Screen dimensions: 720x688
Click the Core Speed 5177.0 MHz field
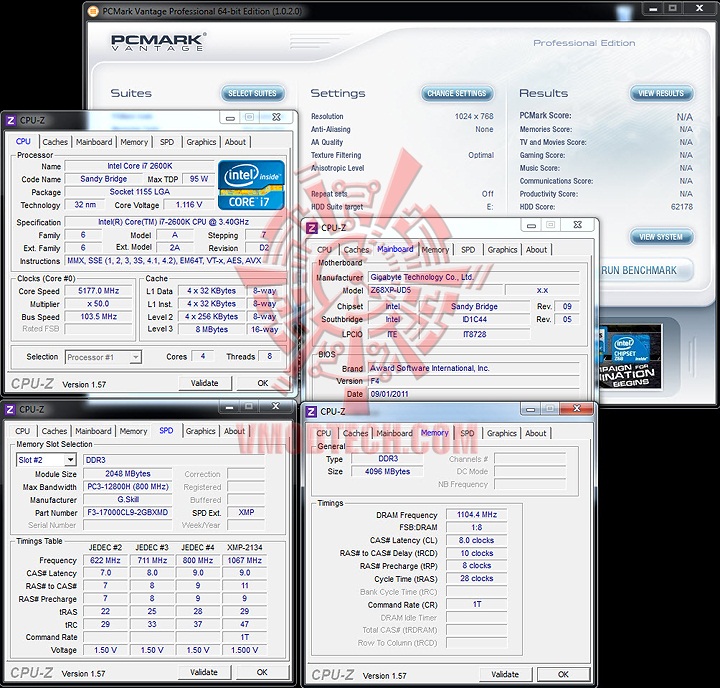(98, 291)
